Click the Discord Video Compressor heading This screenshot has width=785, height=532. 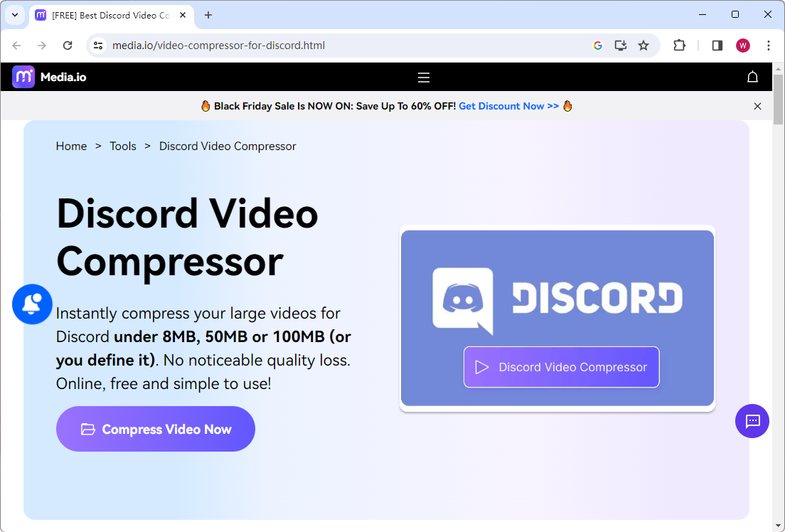[x=187, y=238]
